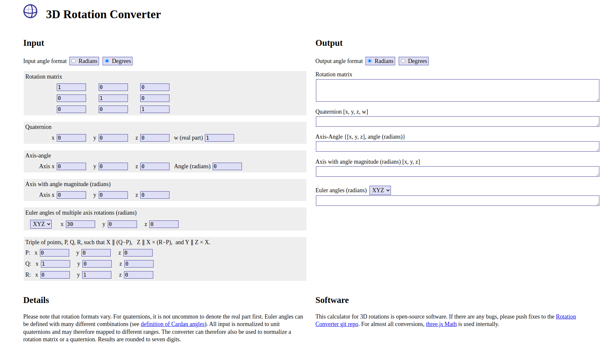
Task: Click the Quaternion x input field
Action: 71,138
